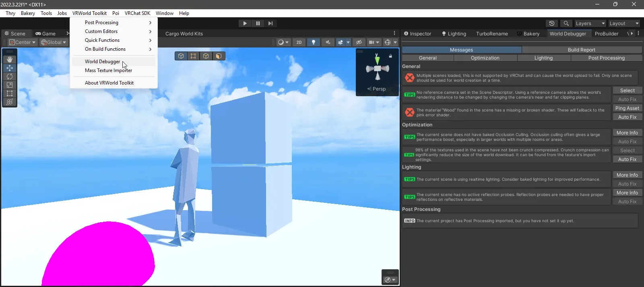
Task: Open the Global orientation dropdown
Action: pyautogui.click(x=54, y=42)
